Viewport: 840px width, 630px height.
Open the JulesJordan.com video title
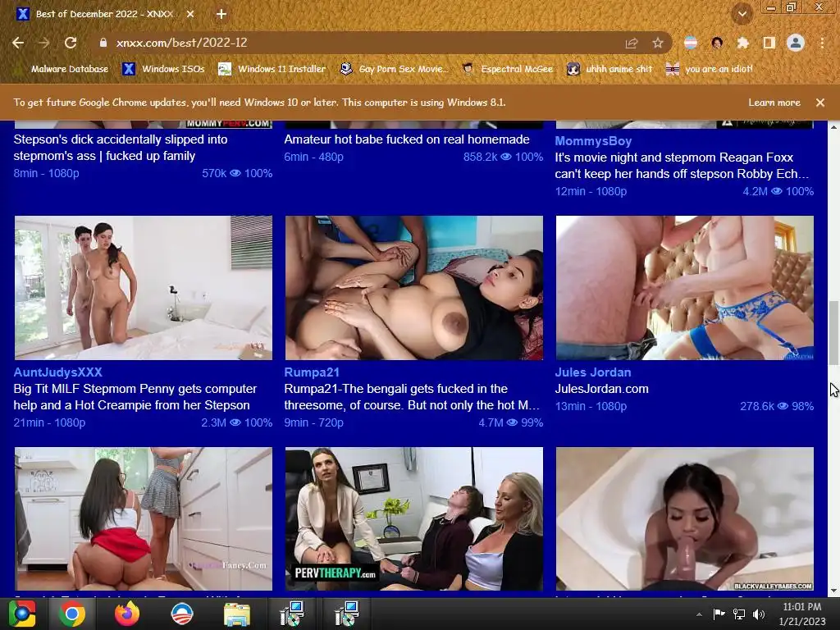coord(601,389)
